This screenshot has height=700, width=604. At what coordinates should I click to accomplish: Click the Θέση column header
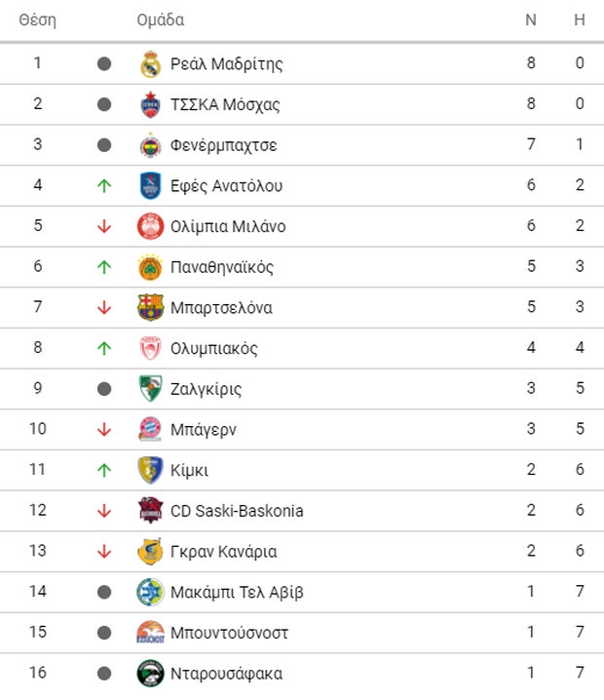[x=38, y=20]
